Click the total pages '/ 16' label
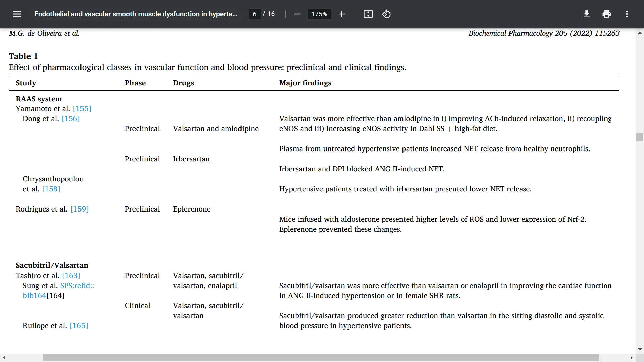644x362 pixels. click(x=269, y=14)
